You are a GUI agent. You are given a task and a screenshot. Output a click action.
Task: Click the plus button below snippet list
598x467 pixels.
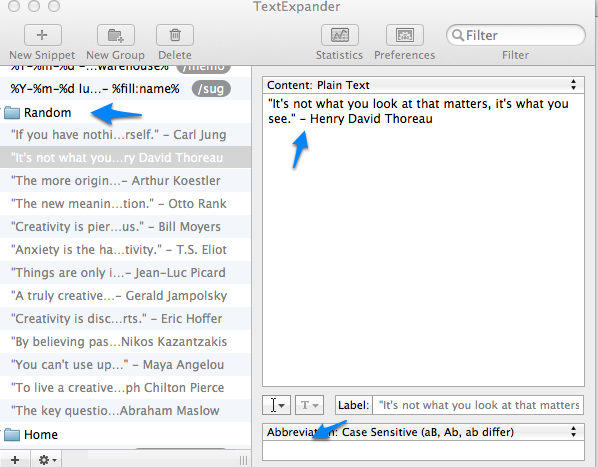15,460
